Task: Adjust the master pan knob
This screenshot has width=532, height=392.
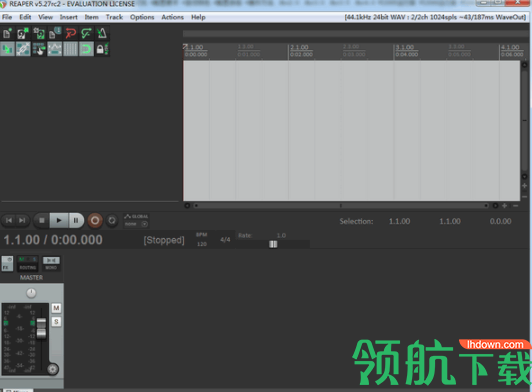Action: click(31, 293)
